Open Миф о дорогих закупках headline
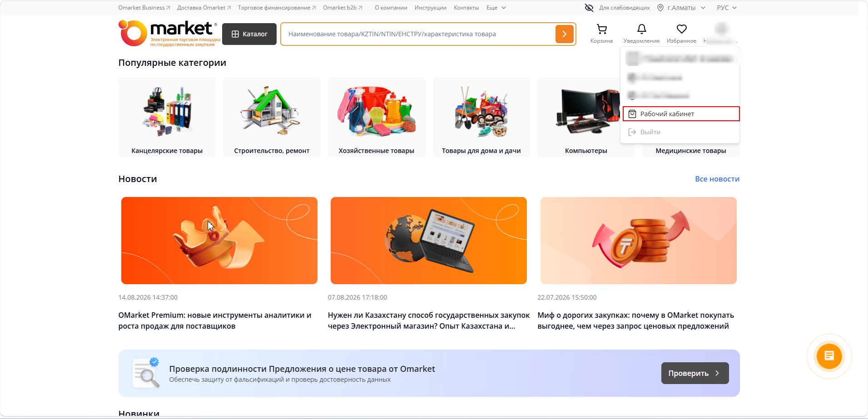Screen dimensions: 868x419 tap(635, 320)
